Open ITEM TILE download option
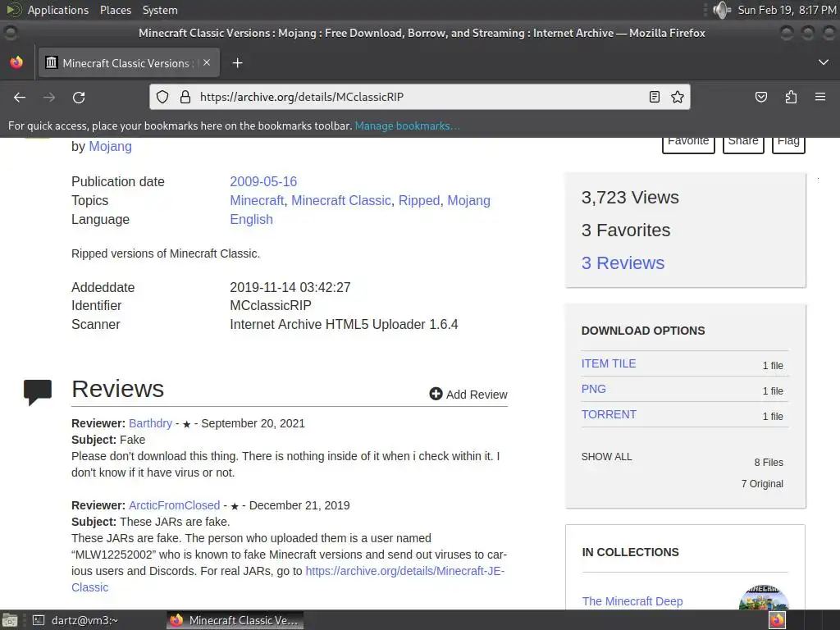 tap(609, 363)
